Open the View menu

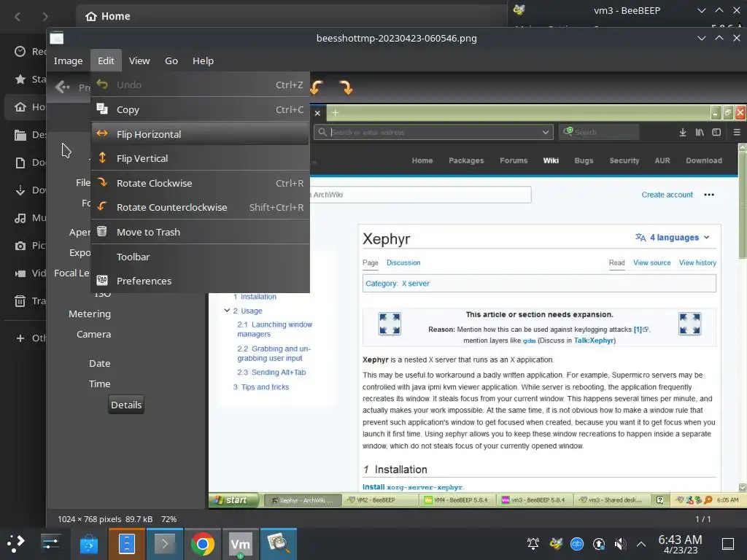point(139,61)
